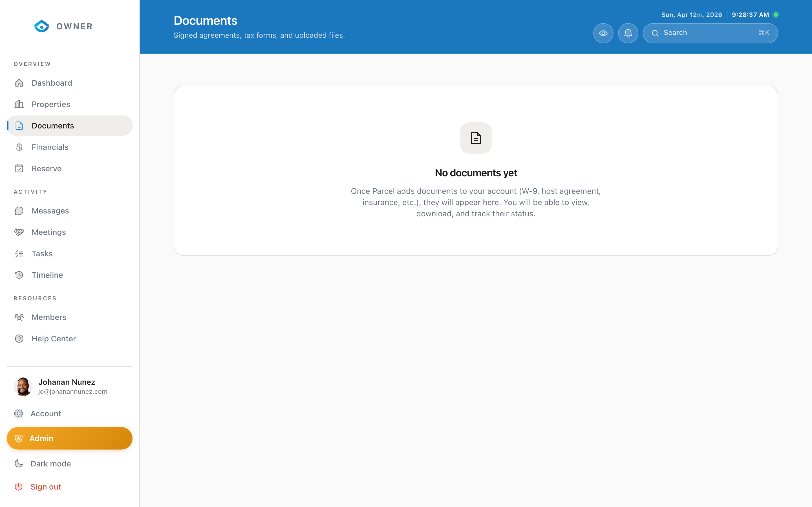The width and height of the screenshot is (812, 507).
Task: Select the Properties building icon
Action: [19, 104]
